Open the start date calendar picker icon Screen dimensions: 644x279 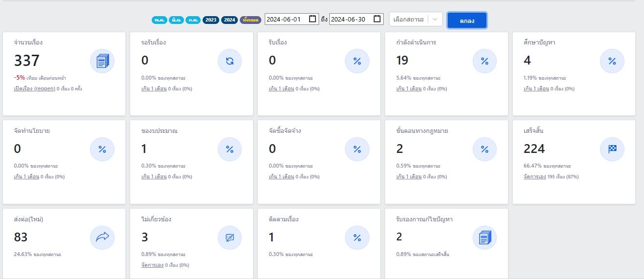point(313,19)
